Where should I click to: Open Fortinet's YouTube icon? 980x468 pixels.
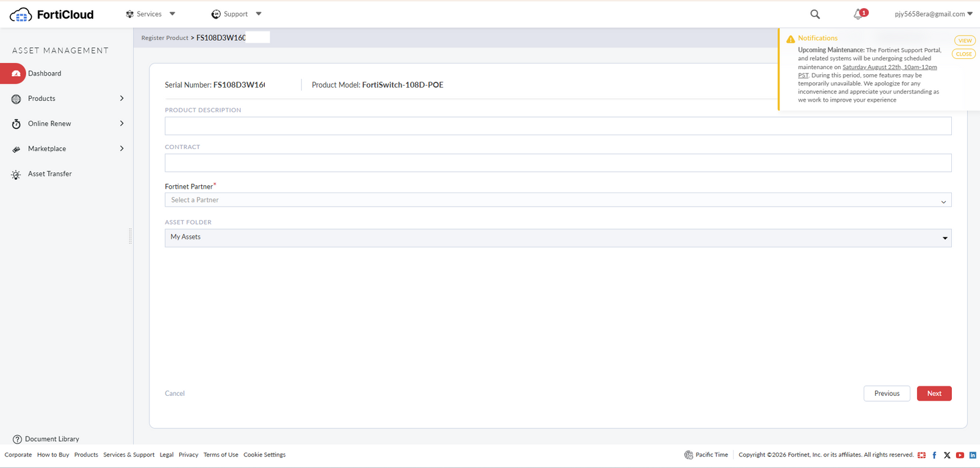[x=960, y=455]
